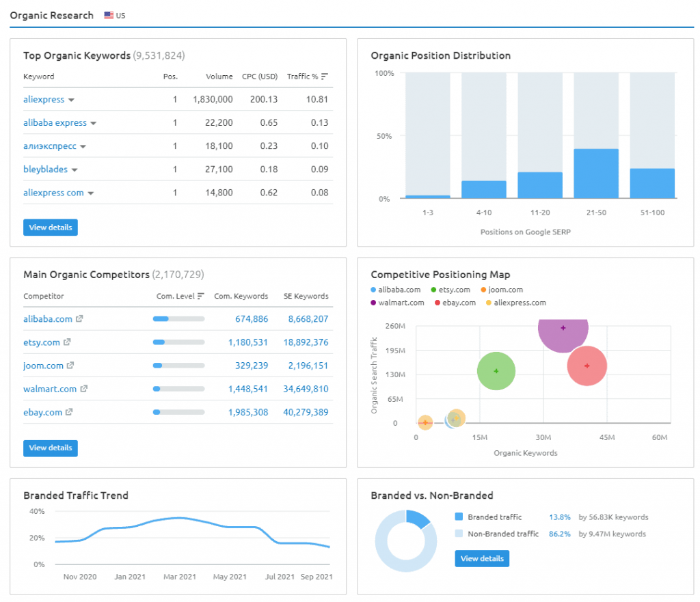Open external link icon next to etsy.com
Screen dimensions: 700x602
[x=67, y=342]
